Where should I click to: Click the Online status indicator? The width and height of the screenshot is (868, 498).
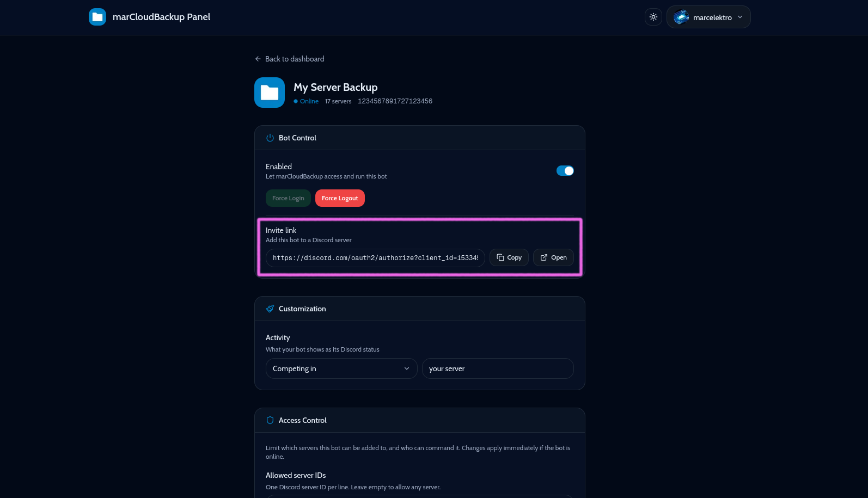(306, 101)
